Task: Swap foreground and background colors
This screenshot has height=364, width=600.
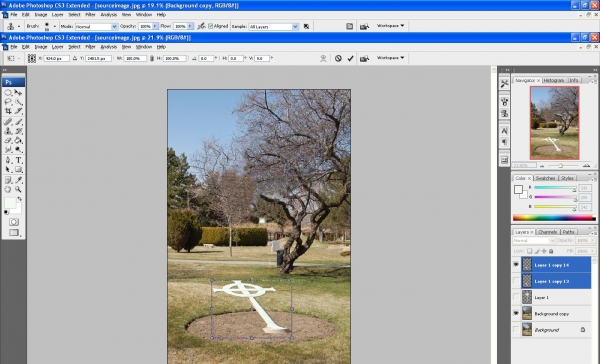Action: coord(20,199)
